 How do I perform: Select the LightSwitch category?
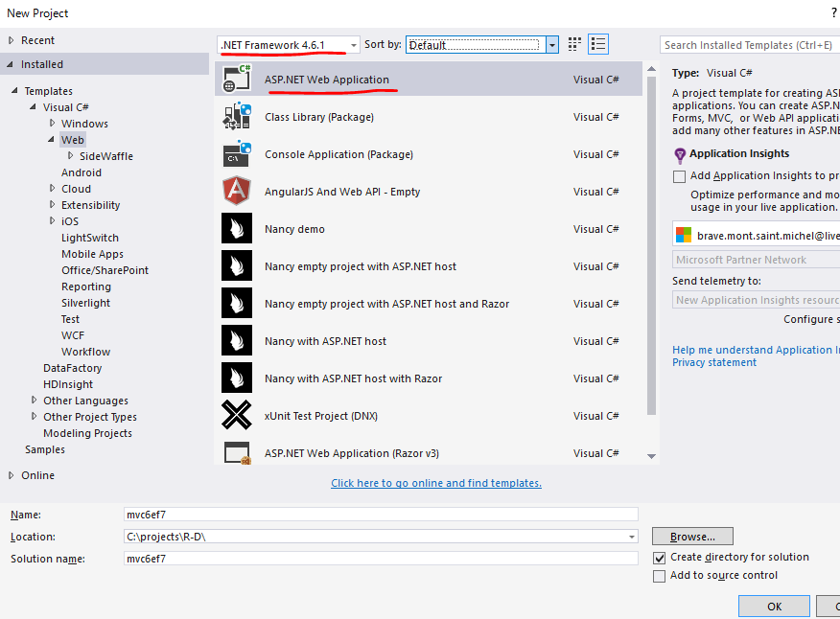(90, 238)
